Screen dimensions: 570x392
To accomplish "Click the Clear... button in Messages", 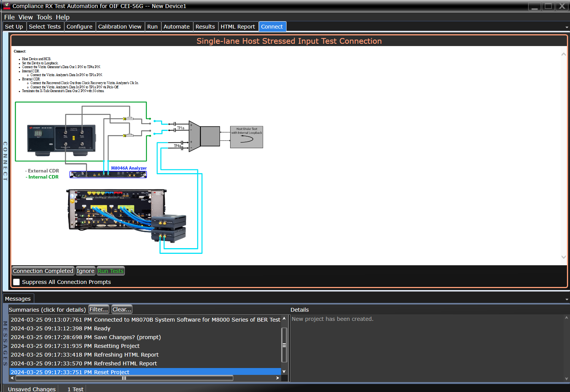I will [x=122, y=309].
